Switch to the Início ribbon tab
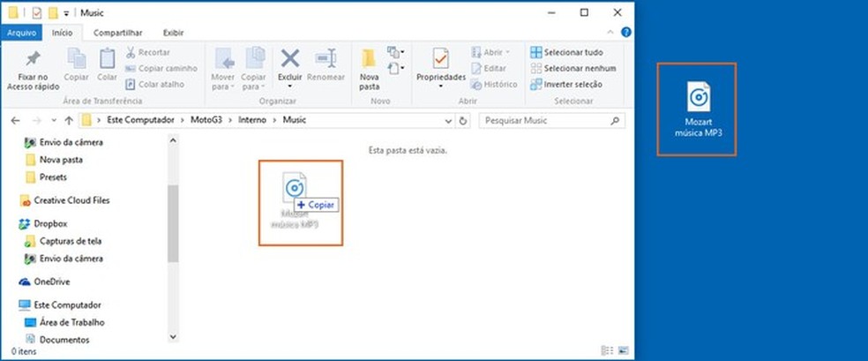This screenshot has width=868, height=361. [62, 33]
